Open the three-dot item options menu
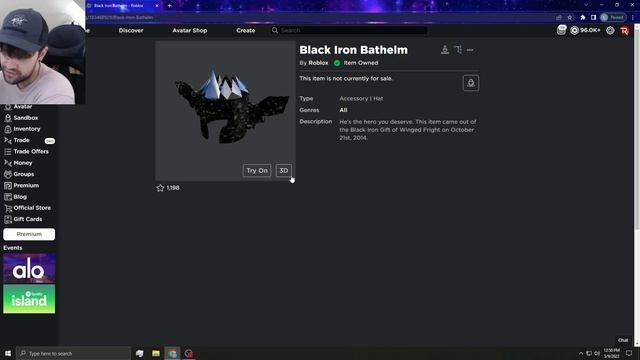The image size is (640, 360). pos(470,50)
